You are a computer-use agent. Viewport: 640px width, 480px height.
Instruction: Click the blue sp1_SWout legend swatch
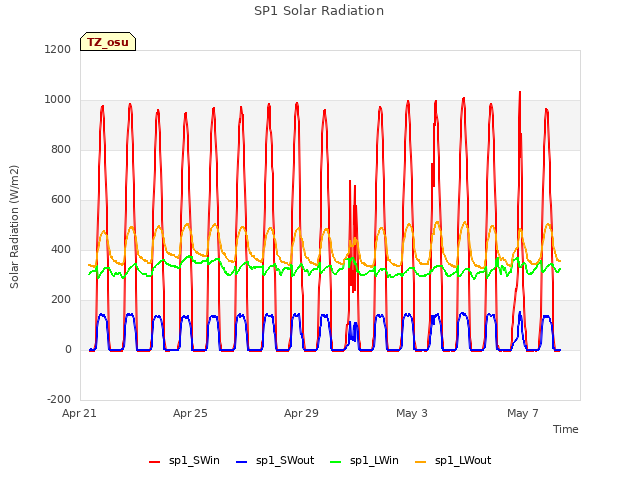pyautogui.click(x=242, y=462)
